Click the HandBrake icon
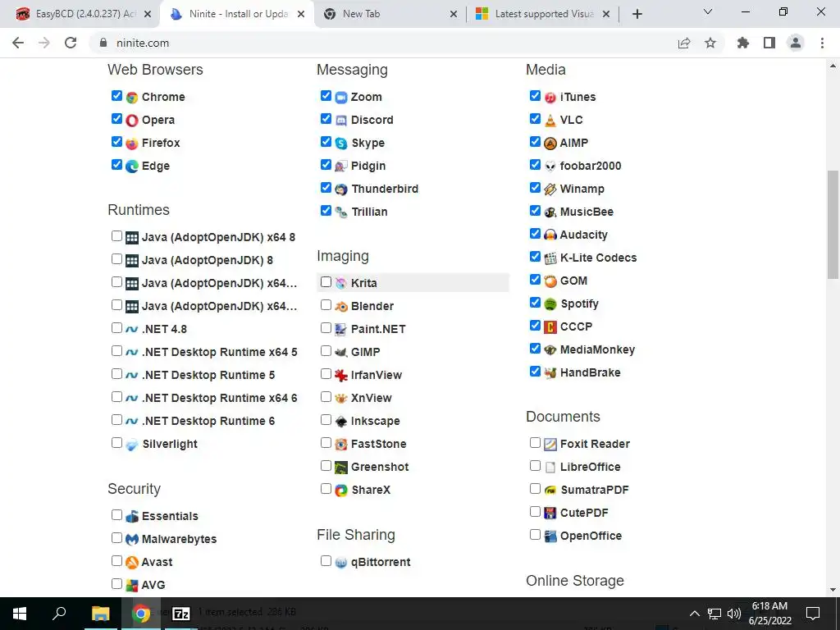The height and width of the screenshot is (630, 840). (x=550, y=373)
